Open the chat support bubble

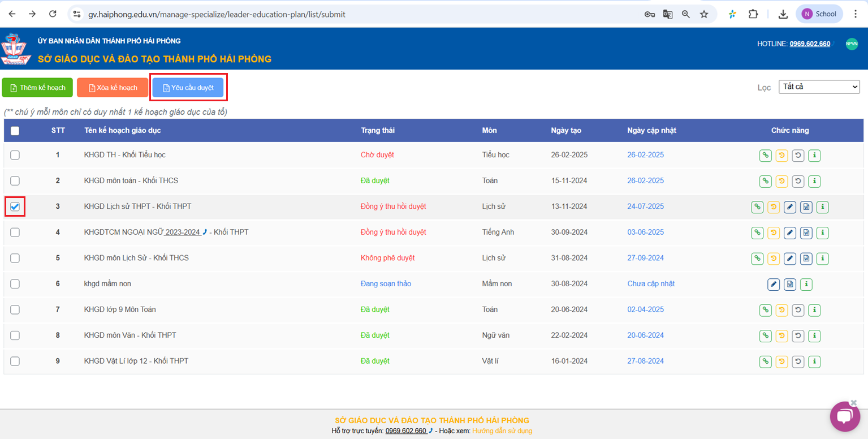tap(844, 416)
